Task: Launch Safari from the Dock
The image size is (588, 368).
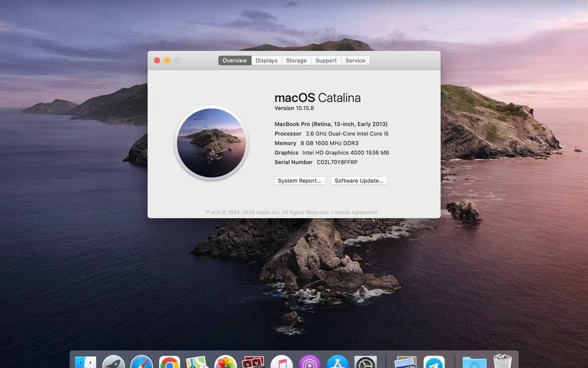Action: (141, 362)
